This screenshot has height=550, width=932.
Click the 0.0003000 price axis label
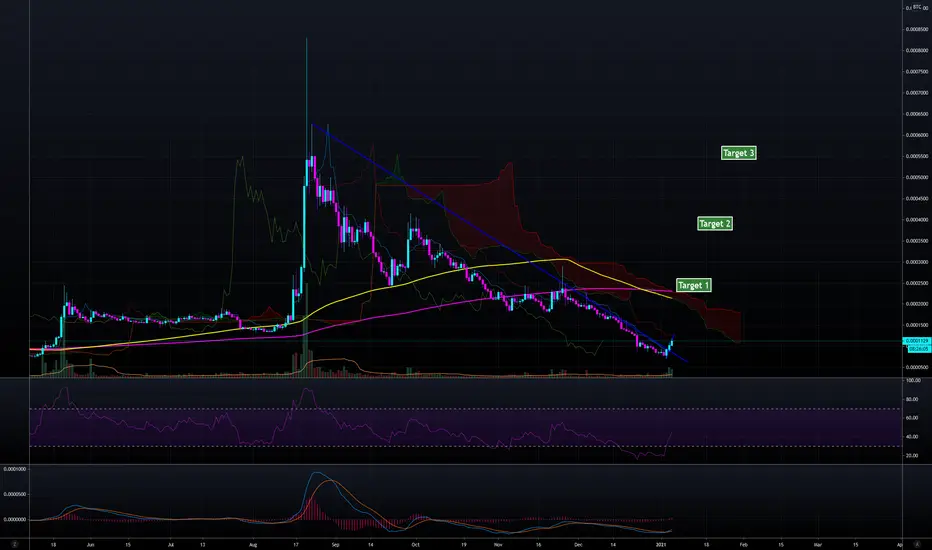pyautogui.click(x=917, y=262)
